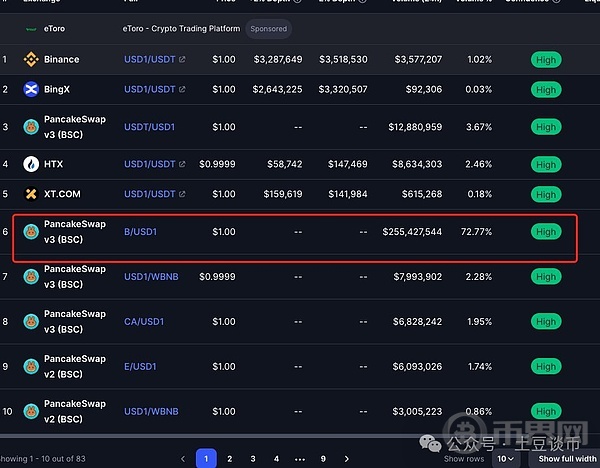Image resolution: width=600 pixels, height=468 pixels.
Task: Click the $6,828,242 volume value
Action: [x=417, y=321]
